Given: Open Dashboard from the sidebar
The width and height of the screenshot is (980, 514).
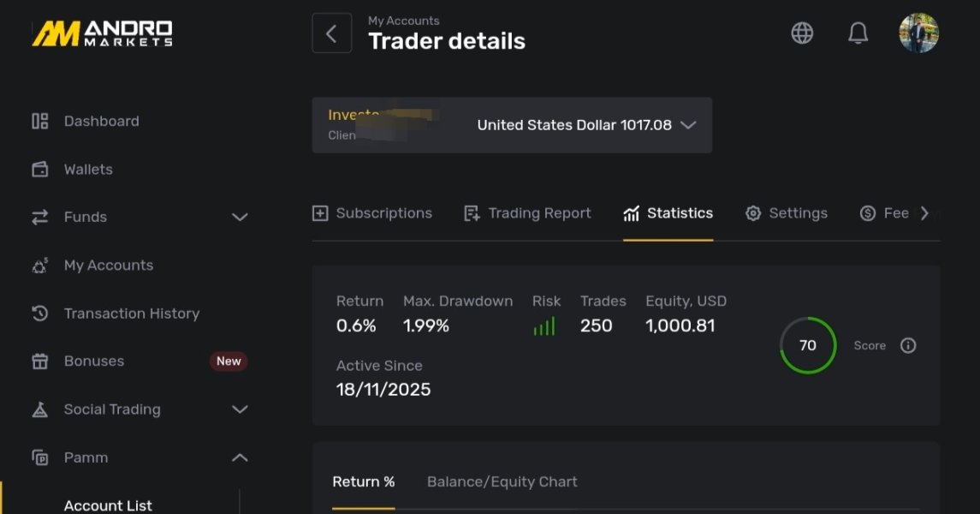Looking at the screenshot, I should pyautogui.click(x=101, y=121).
